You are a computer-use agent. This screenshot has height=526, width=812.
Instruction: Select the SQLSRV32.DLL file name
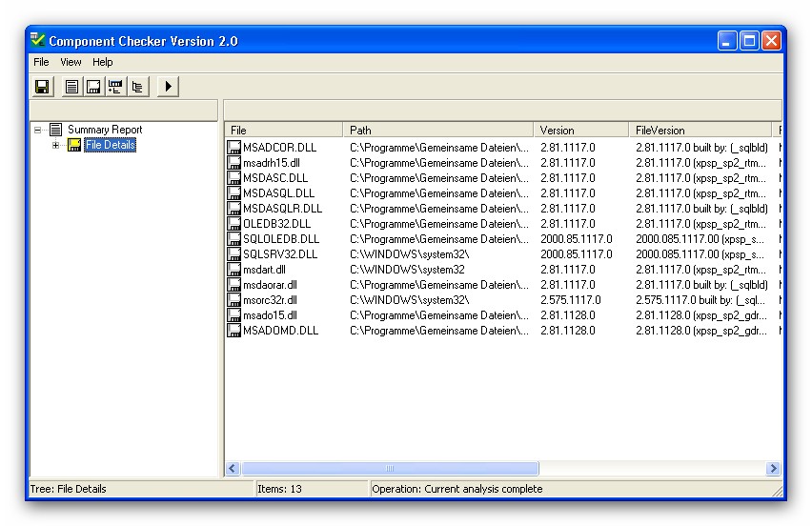coord(280,254)
